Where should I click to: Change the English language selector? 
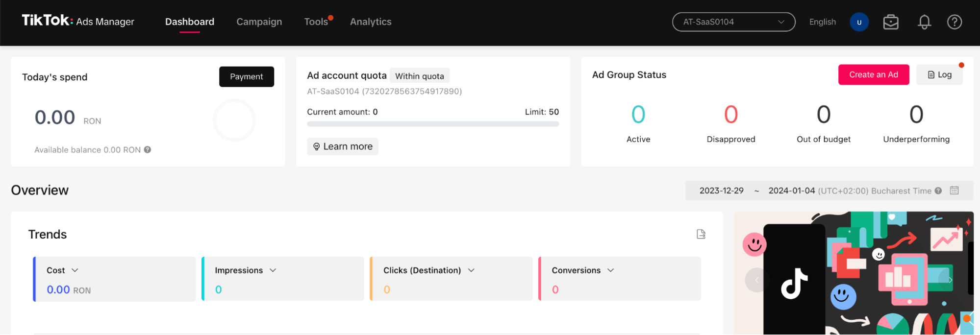coord(822,22)
